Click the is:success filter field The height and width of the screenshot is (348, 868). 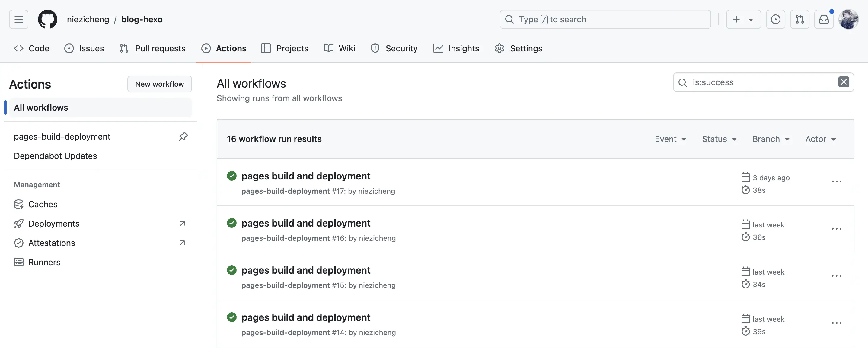(763, 82)
